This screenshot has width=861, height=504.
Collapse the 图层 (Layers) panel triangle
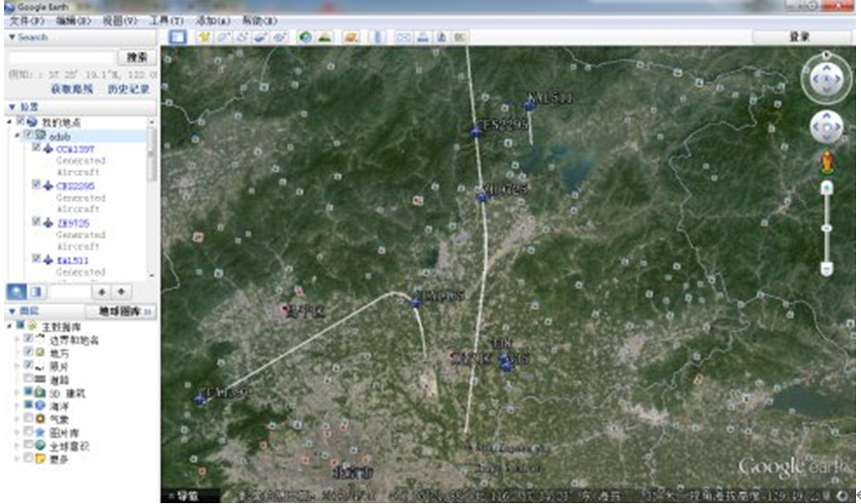coord(12,311)
